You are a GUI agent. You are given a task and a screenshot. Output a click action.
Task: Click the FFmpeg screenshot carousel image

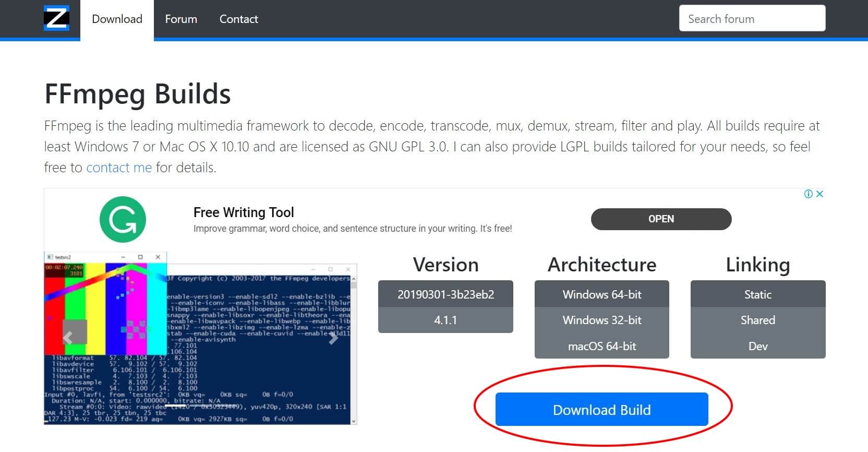(200, 338)
